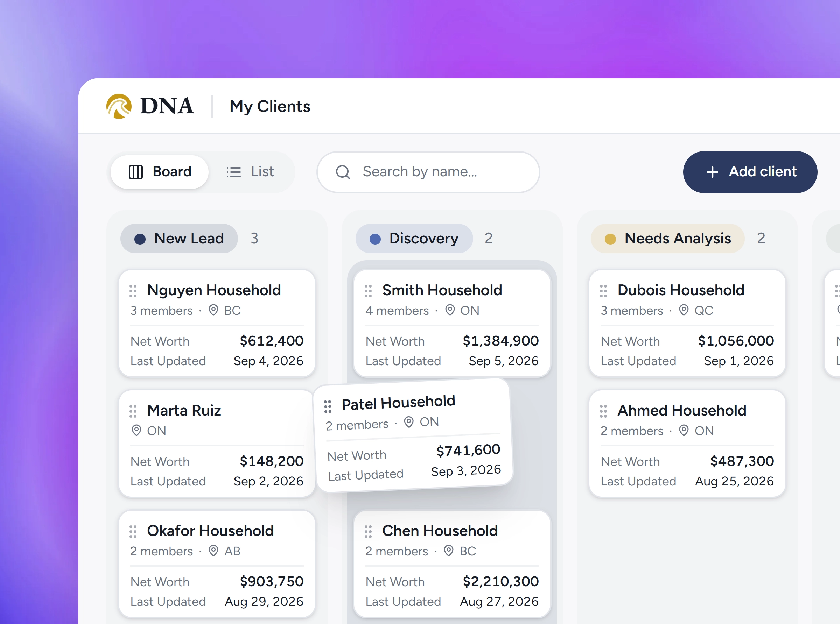Switch to Board view

coord(160,172)
